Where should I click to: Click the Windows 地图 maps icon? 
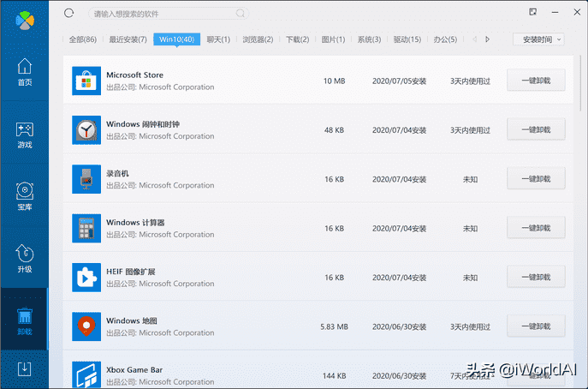86,326
